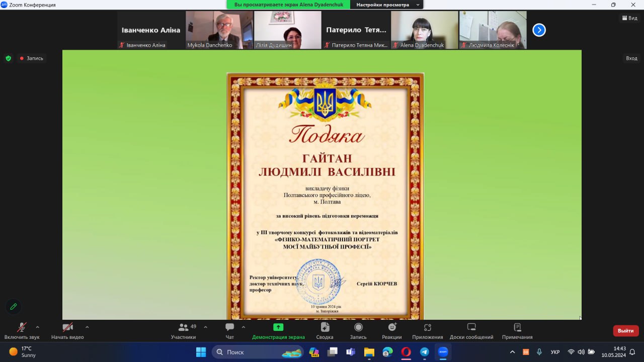The image size is (644, 362).
Task: Click the green screen-viewing notification banner
Action: point(289,5)
